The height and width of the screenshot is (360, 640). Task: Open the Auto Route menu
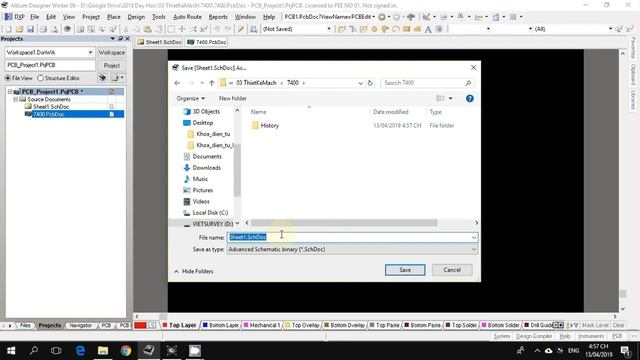(187, 17)
